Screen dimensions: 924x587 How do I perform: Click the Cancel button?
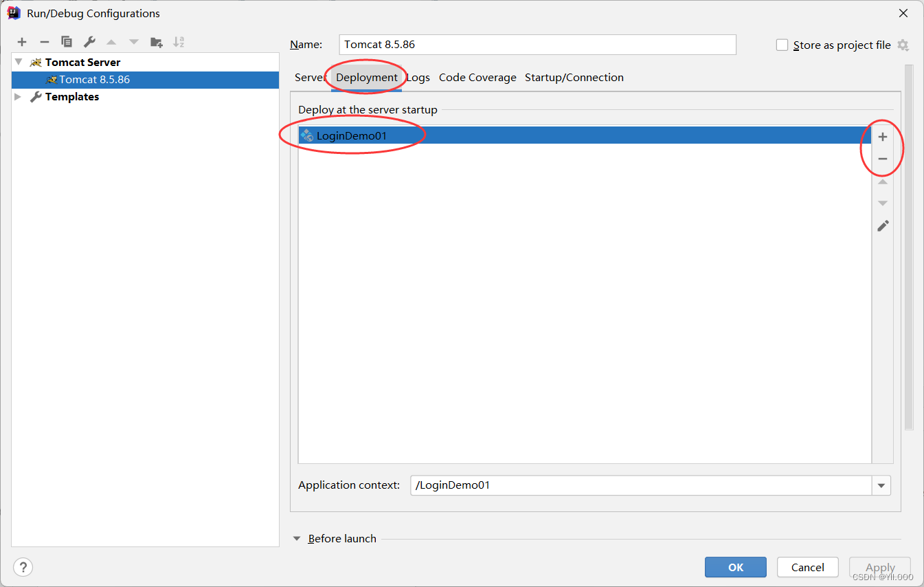tap(807, 567)
